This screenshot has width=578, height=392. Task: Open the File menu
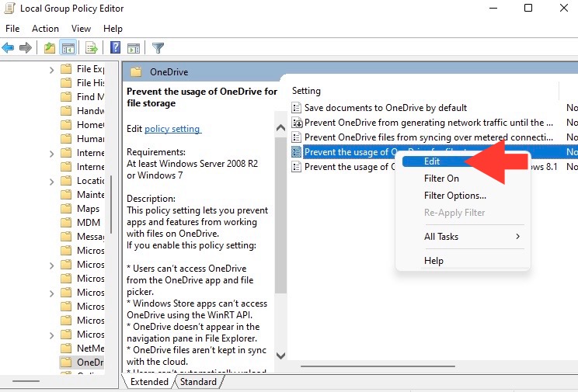coord(12,29)
